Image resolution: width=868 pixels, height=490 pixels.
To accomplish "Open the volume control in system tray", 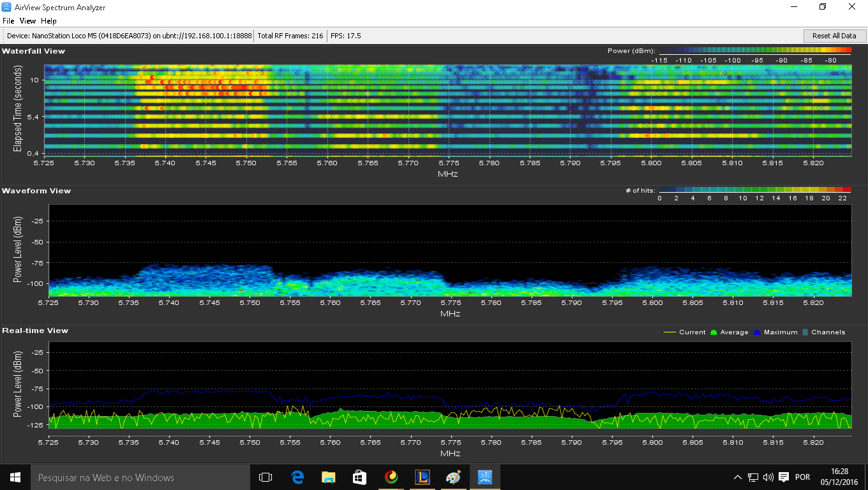I will tap(768, 477).
